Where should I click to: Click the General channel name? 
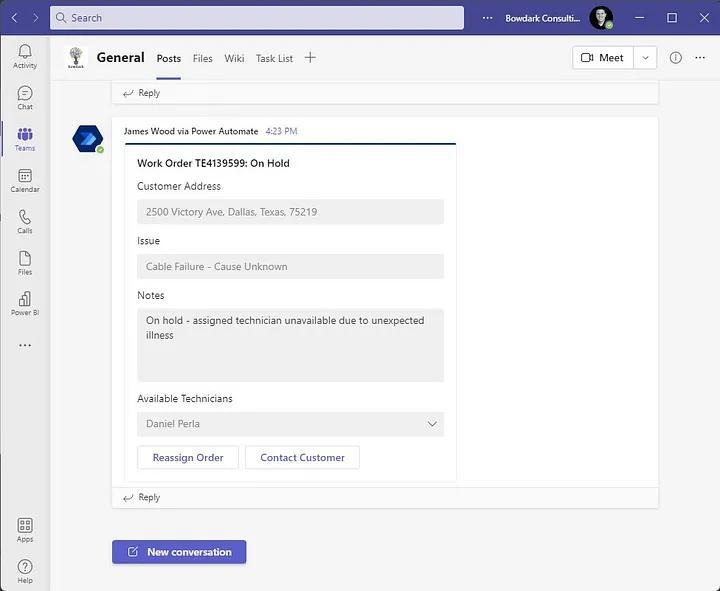(x=120, y=58)
